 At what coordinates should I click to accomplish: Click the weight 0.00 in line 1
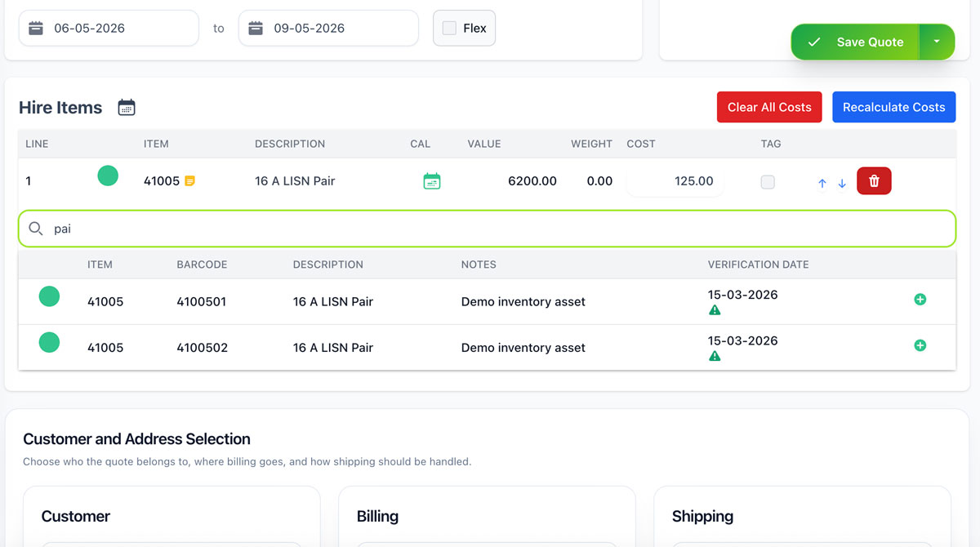(x=599, y=181)
